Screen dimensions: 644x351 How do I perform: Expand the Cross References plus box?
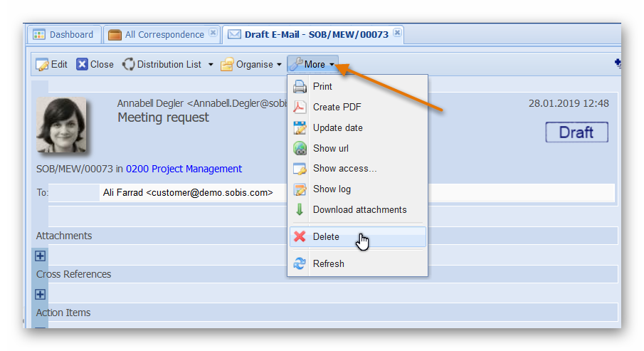tap(41, 295)
